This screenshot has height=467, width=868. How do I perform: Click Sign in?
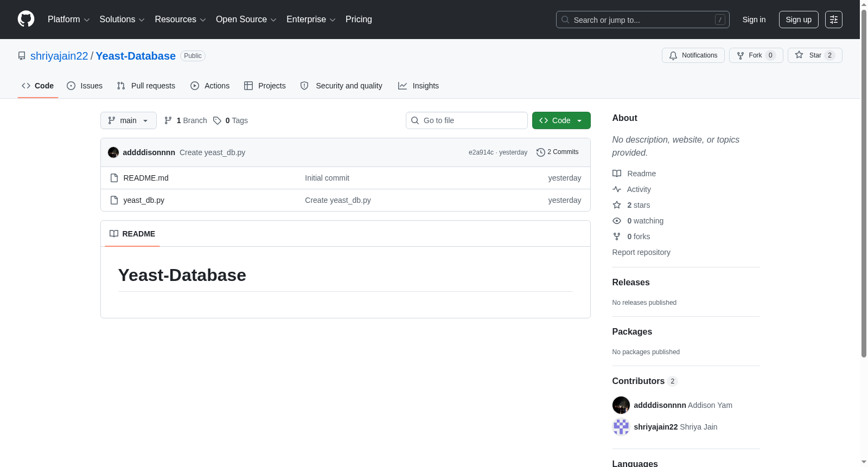(754, 20)
